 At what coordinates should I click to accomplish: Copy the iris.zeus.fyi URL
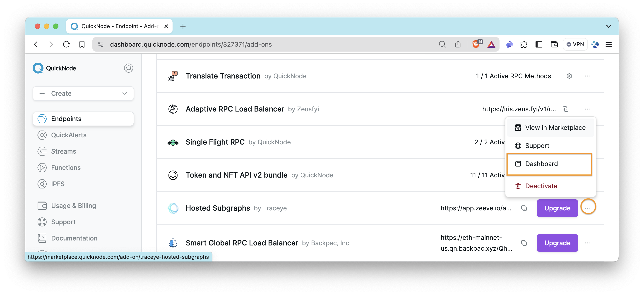[566, 109]
